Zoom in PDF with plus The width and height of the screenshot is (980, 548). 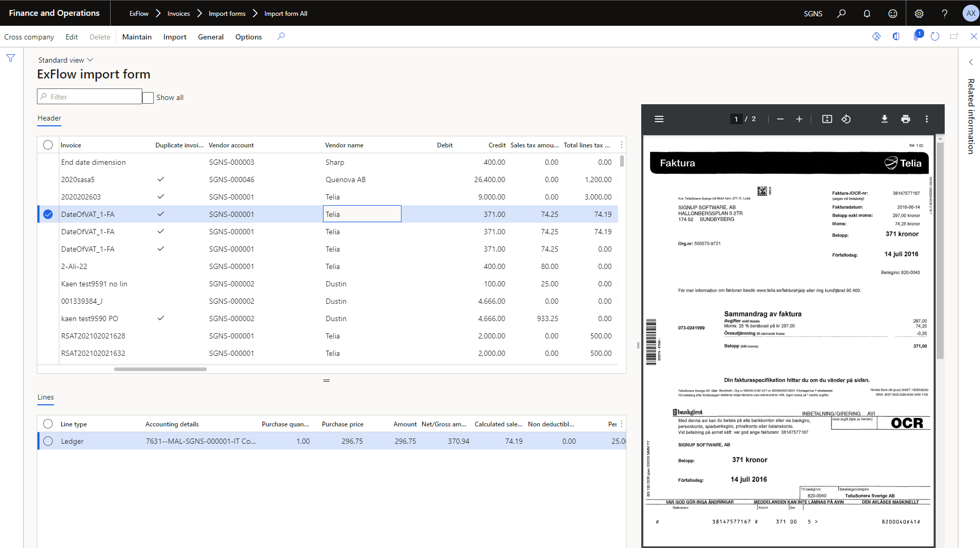point(799,119)
